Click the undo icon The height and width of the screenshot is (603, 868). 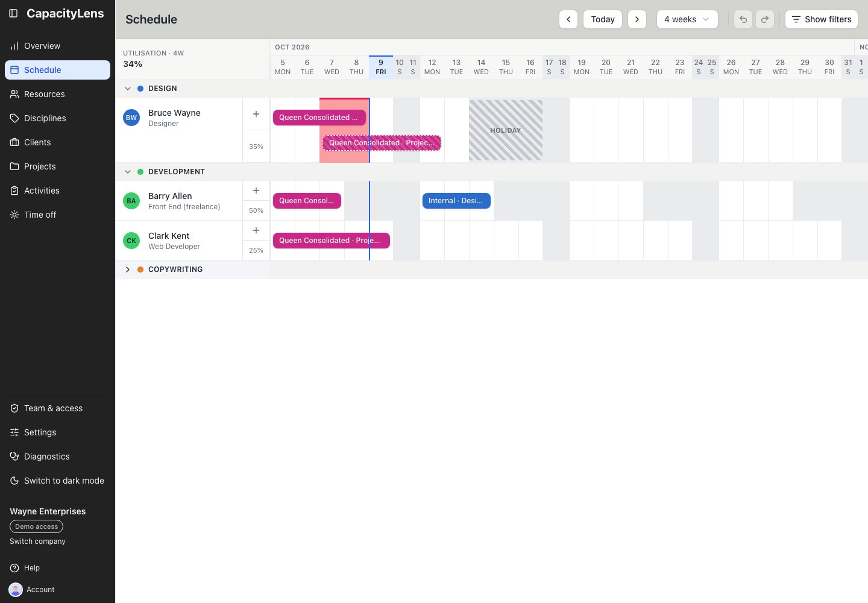[743, 19]
